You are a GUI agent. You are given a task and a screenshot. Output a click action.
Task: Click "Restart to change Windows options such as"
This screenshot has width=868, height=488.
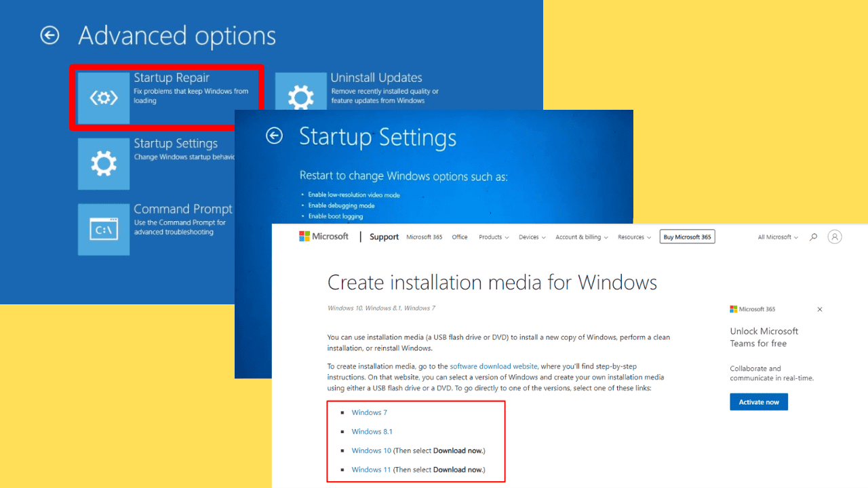pyautogui.click(x=403, y=176)
